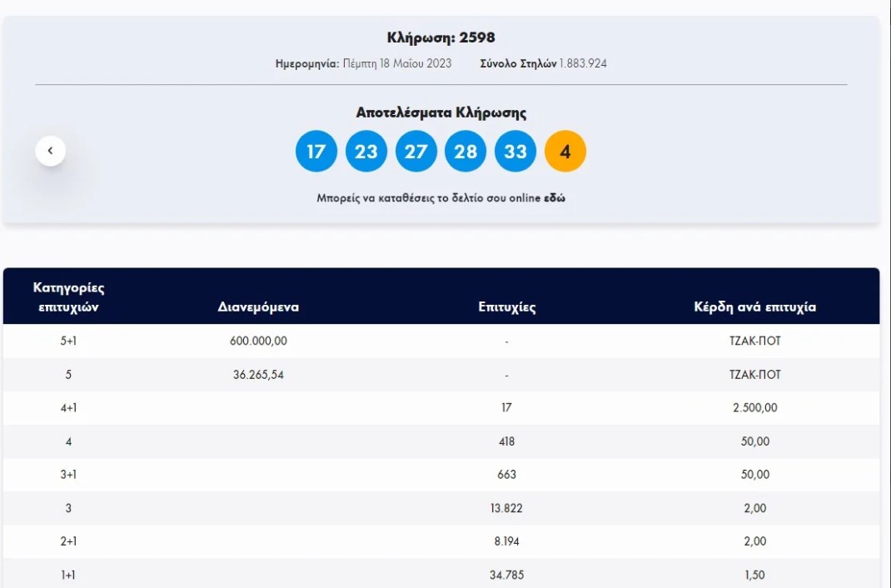Select the blue number 23 ball
891x588 pixels.
pos(366,152)
